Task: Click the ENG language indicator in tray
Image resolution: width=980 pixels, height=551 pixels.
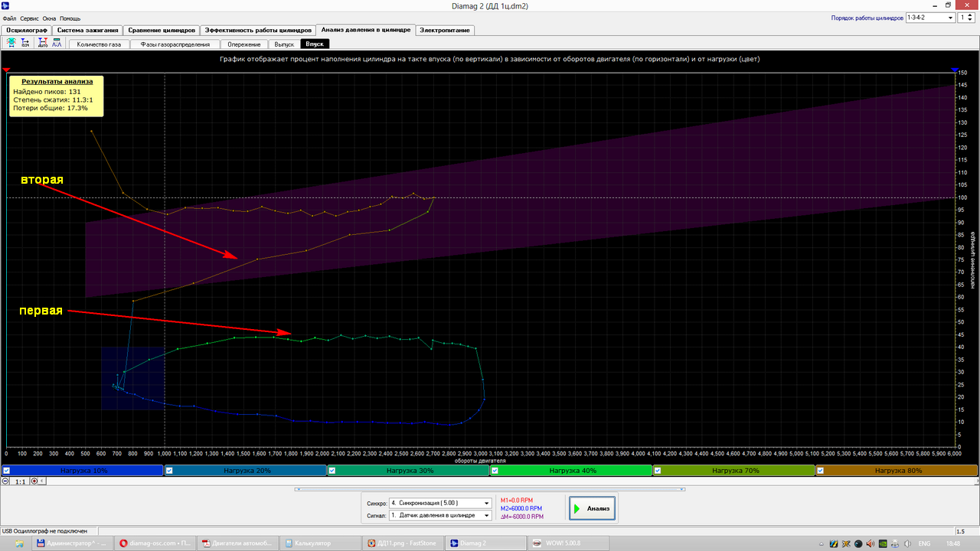Action: pyautogui.click(x=924, y=543)
